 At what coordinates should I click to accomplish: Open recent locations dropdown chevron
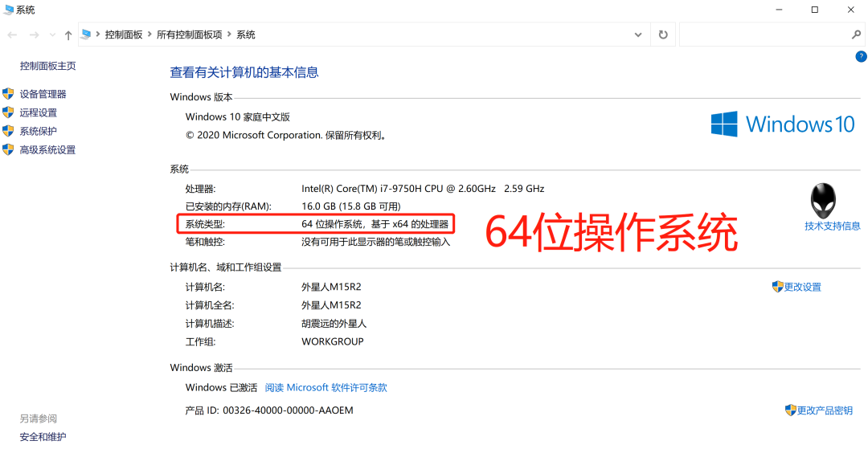(x=52, y=35)
